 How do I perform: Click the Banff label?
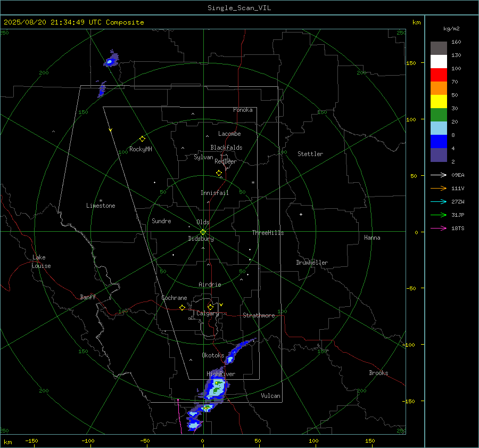pos(88,297)
